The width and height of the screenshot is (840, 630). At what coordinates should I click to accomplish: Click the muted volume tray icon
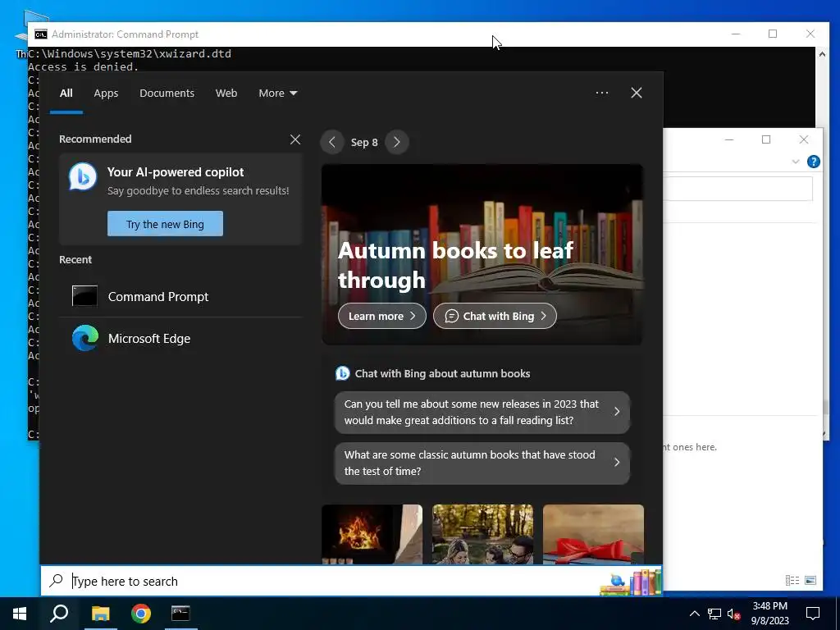733,614
